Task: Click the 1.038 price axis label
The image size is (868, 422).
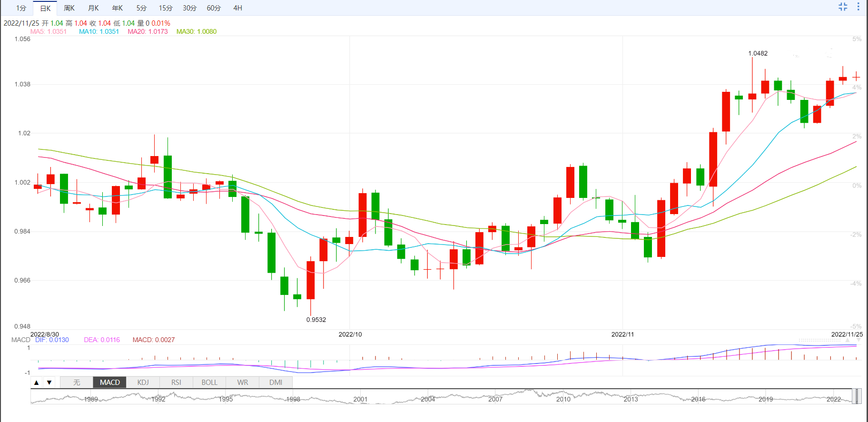Action: 22,84
